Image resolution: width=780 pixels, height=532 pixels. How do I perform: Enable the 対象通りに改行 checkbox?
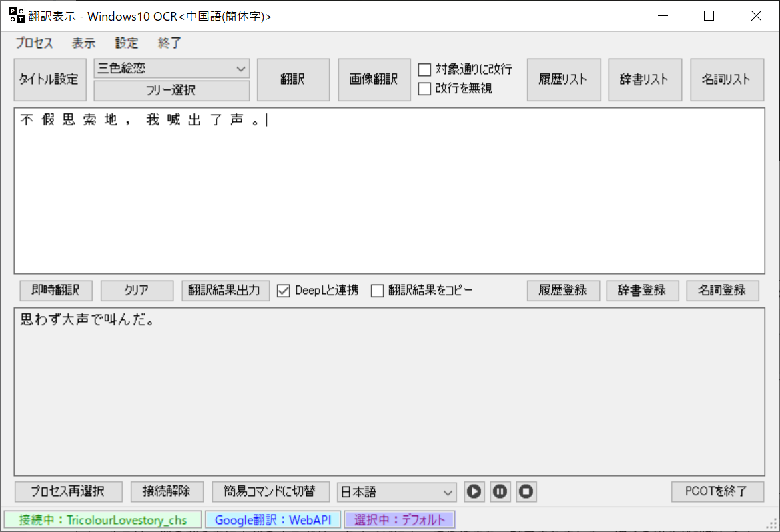pyautogui.click(x=424, y=69)
